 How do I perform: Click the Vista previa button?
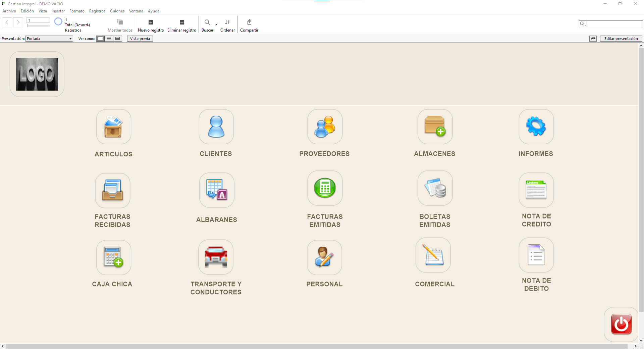coord(140,39)
